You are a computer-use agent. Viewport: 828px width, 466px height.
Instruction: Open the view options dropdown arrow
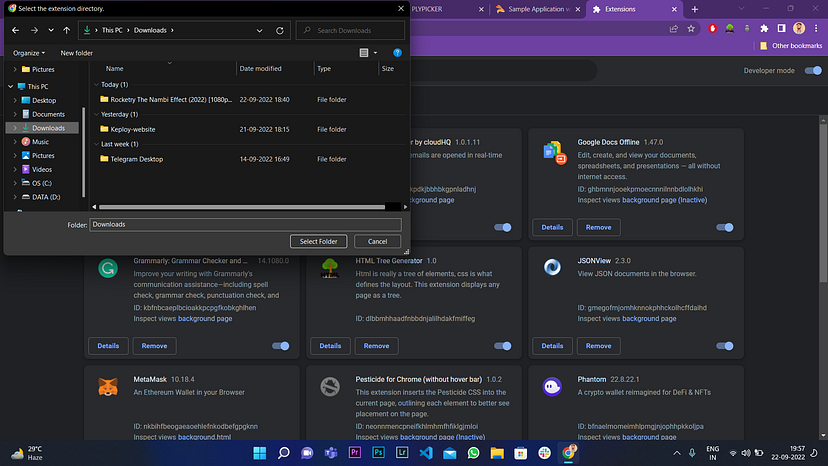[375, 53]
